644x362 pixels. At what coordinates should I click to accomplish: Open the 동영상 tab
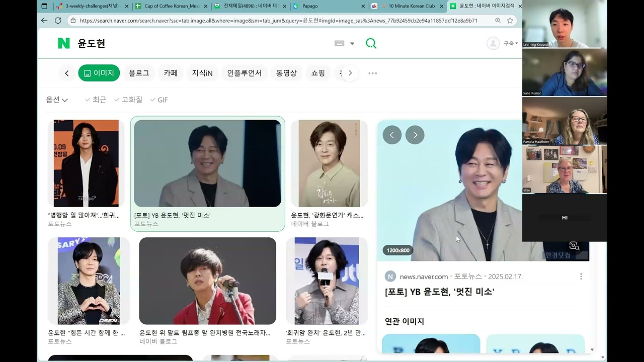[286, 73]
